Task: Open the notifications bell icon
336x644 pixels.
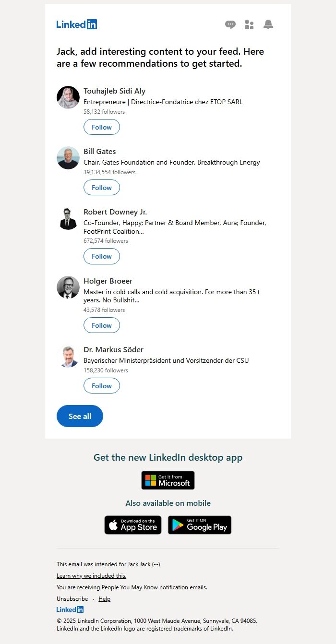Action: point(268,24)
